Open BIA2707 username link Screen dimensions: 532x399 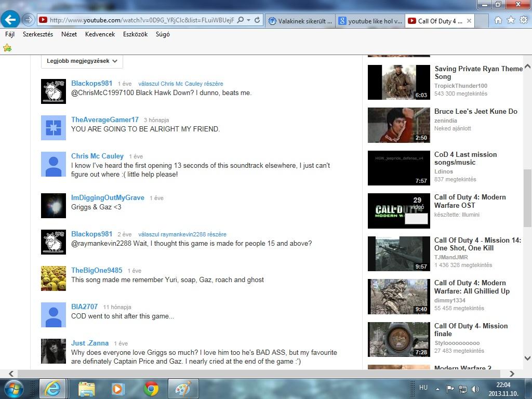coord(85,307)
